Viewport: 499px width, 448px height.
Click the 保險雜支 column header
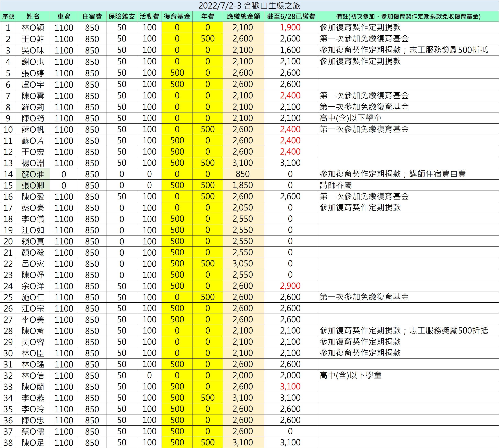coord(122,16)
